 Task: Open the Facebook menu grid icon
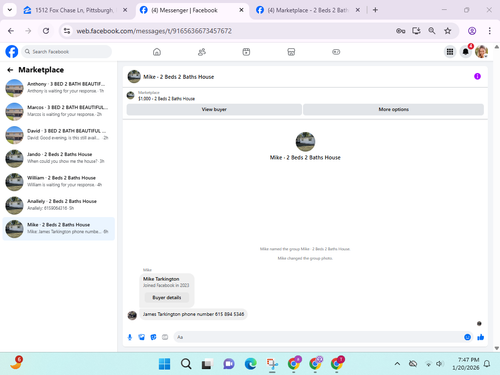pyautogui.click(x=450, y=52)
